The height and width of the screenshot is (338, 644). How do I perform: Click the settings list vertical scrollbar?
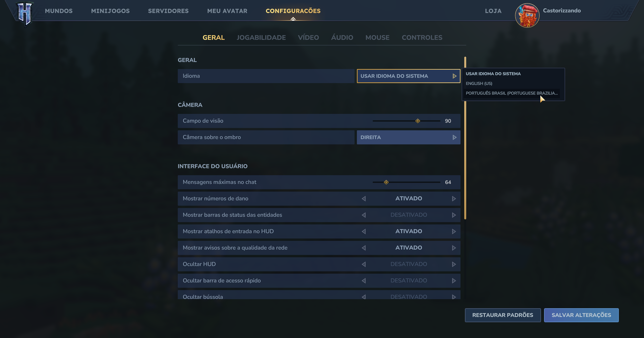point(465,138)
